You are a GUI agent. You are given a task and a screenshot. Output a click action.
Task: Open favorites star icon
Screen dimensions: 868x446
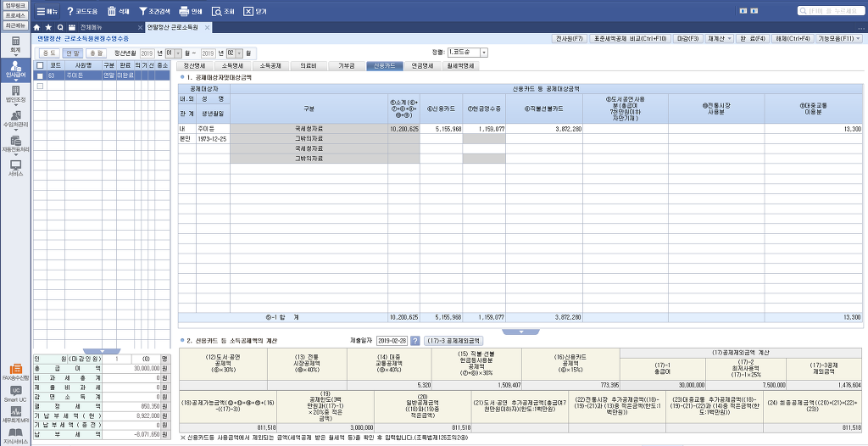[x=48, y=27]
